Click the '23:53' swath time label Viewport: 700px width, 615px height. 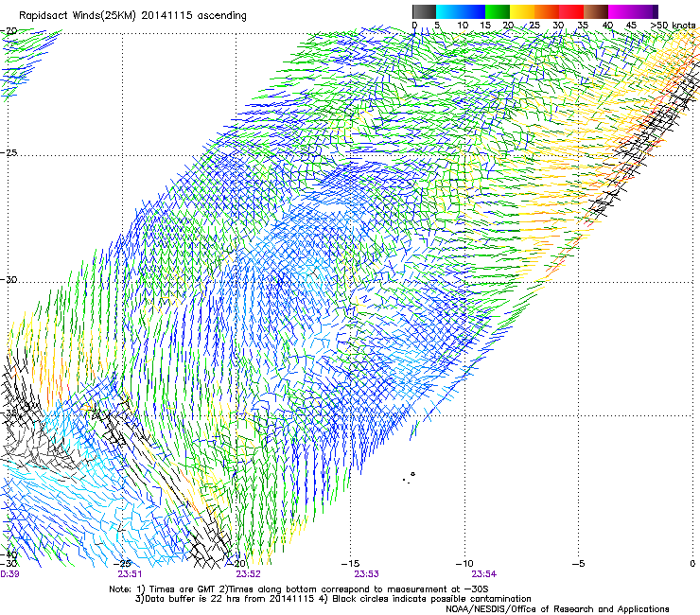pyautogui.click(x=366, y=574)
